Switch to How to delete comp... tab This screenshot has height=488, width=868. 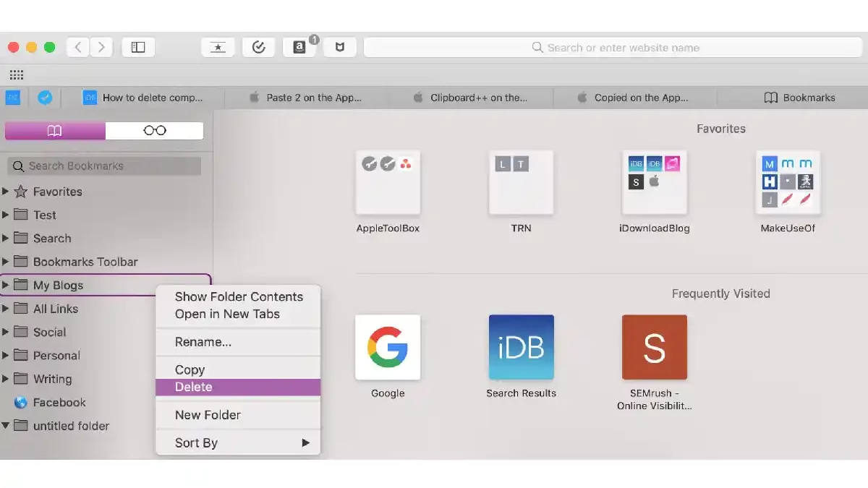tap(143, 98)
